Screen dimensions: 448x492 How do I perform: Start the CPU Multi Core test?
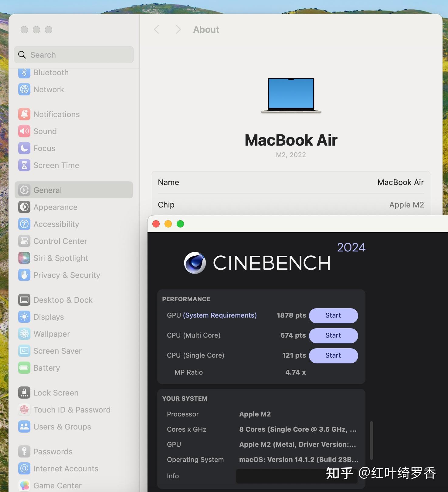(x=333, y=335)
